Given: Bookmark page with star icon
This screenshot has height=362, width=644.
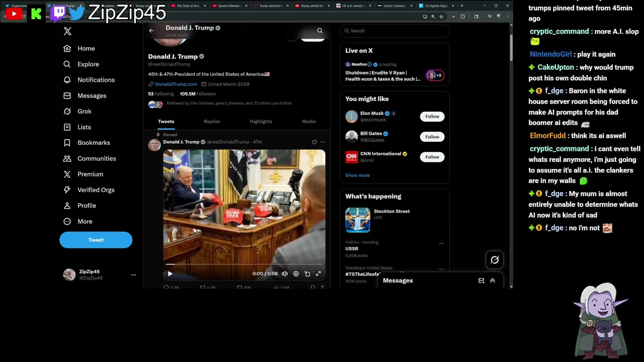Looking at the screenshot, I should 441,17.
